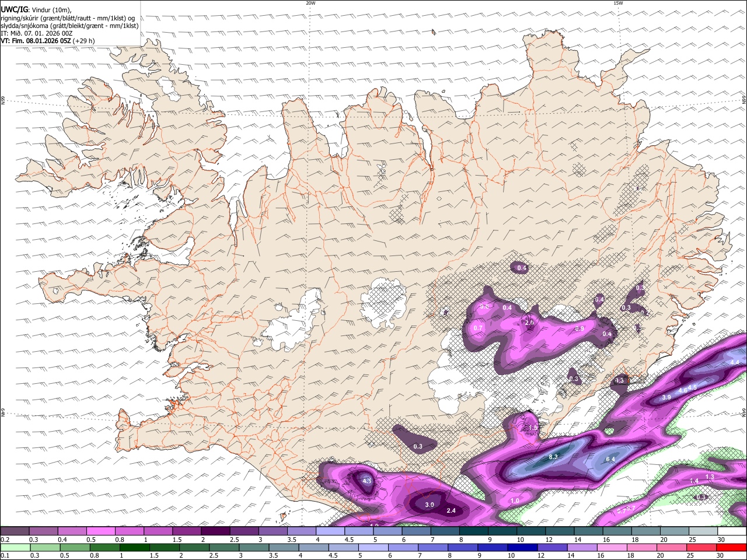Click the navy blue swatch between 10 and 12

click(522, 547)
